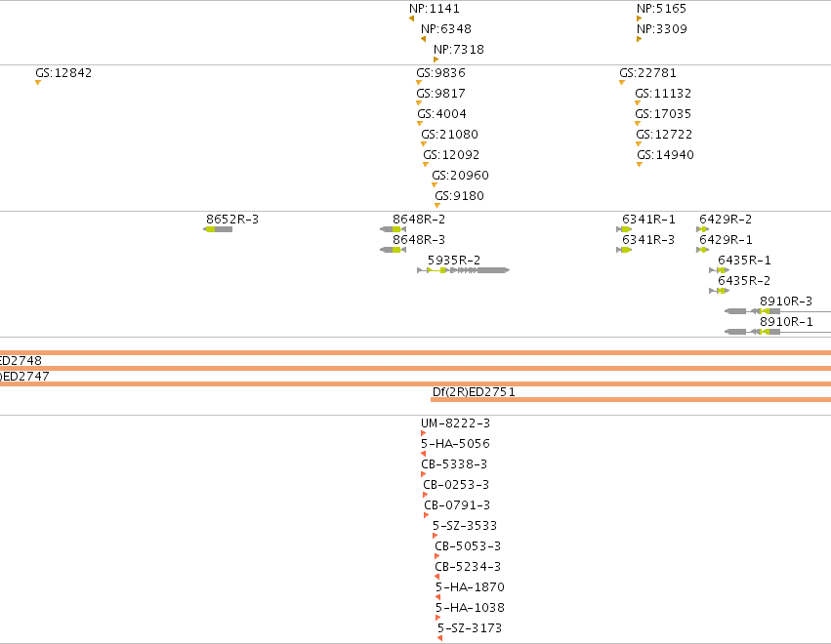Click the 8910R-3 gene model glyph
Screen dimensions: 831x644
(777, 311)
